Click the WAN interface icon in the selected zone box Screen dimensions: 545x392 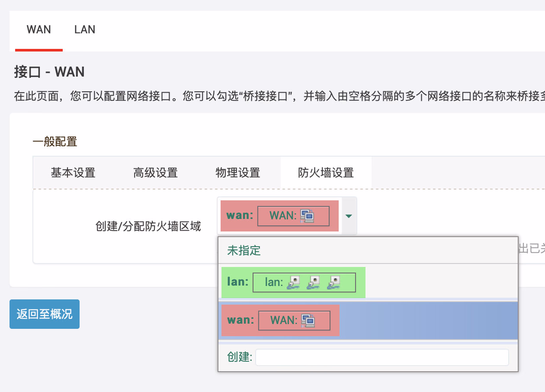click(x=307, y=216)
